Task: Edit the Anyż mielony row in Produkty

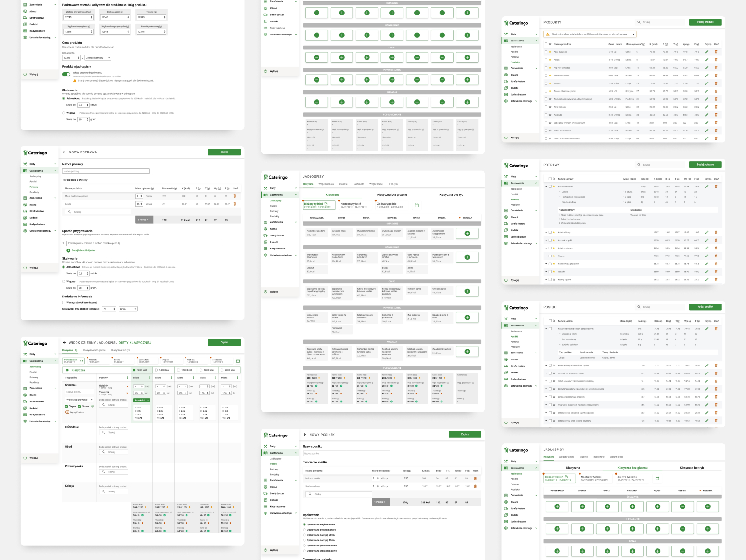Action: click(707, 107)
